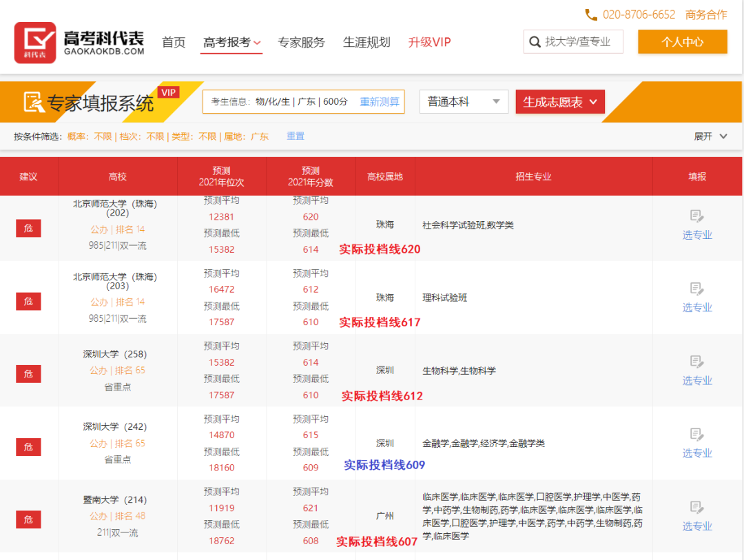Click 危 badge for 深圳大学 (242)
Screen dimensions: 744x560
(x=28, y=447)
